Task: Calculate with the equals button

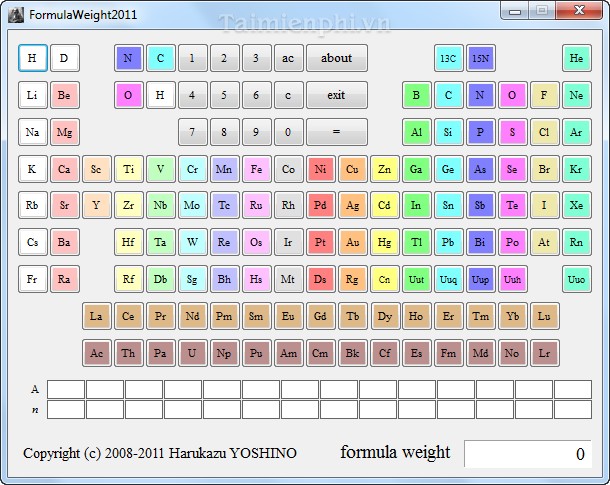Action: coord(337,132)
